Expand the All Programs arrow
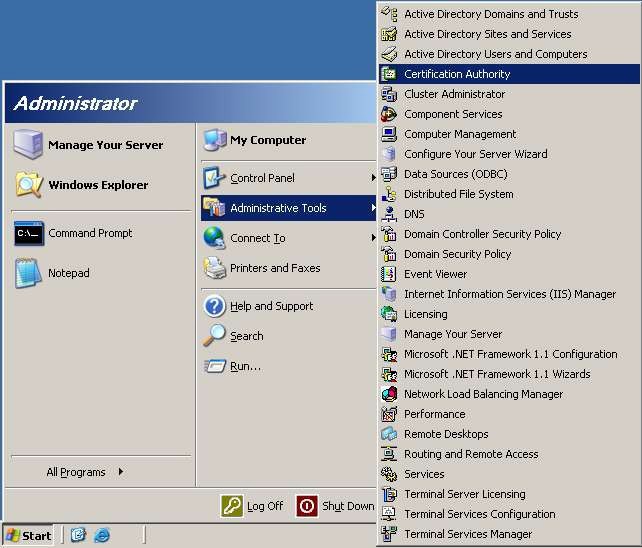 [x=120, y=472]
